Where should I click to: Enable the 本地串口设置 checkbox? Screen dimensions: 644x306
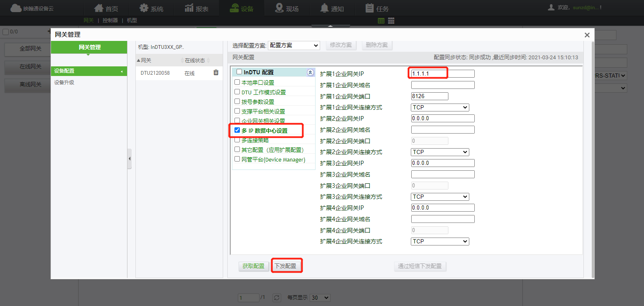[x=237, y=82]
